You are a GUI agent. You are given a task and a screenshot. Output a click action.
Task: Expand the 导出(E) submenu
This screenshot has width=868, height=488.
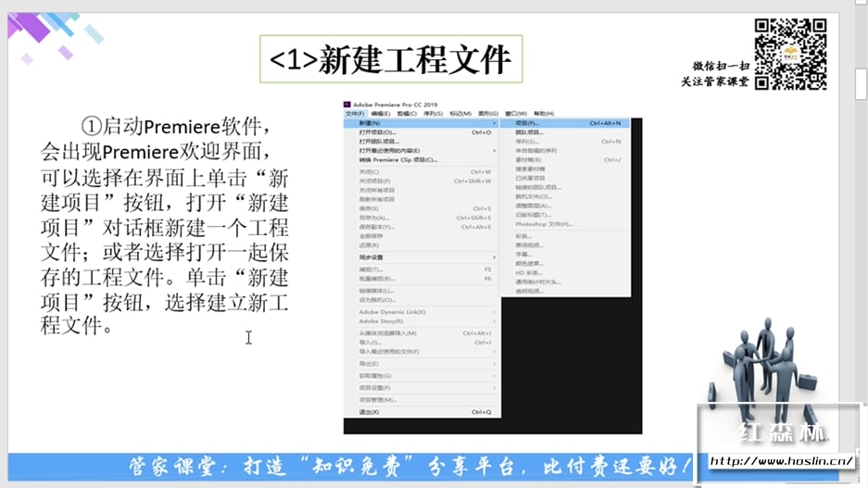point(422,364)
